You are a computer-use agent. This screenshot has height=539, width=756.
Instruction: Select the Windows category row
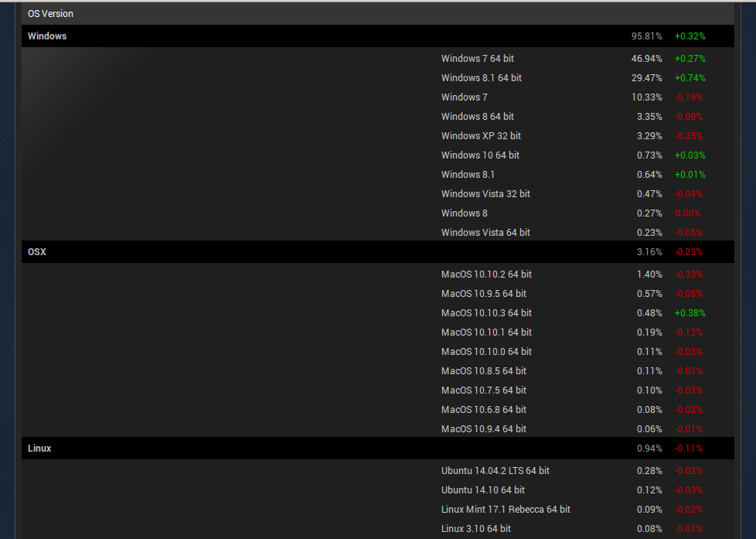point(378,36)
